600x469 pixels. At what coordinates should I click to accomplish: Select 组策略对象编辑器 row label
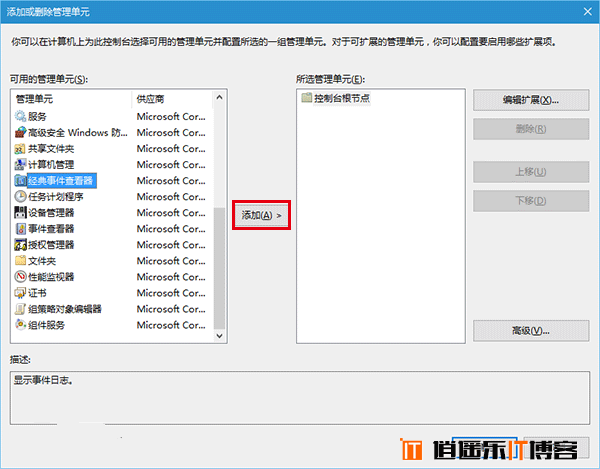pos(65,309)
